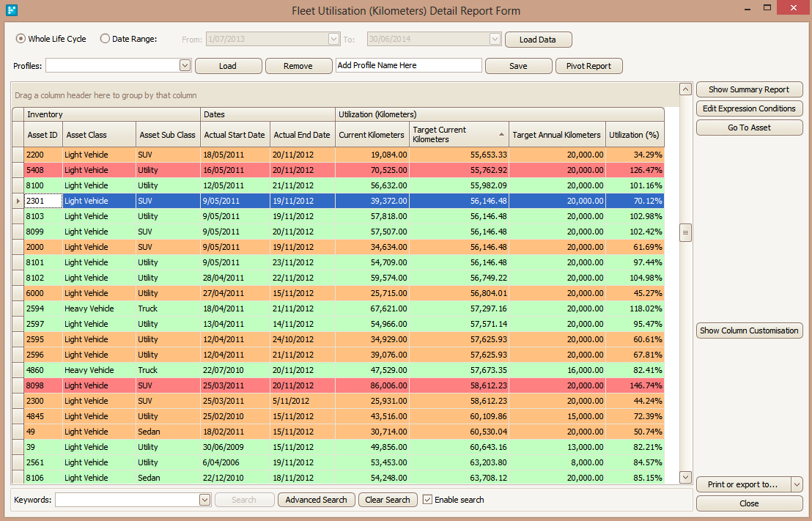812x521 pixels.
Task: Open the Pivot Report
Action: 588,66
